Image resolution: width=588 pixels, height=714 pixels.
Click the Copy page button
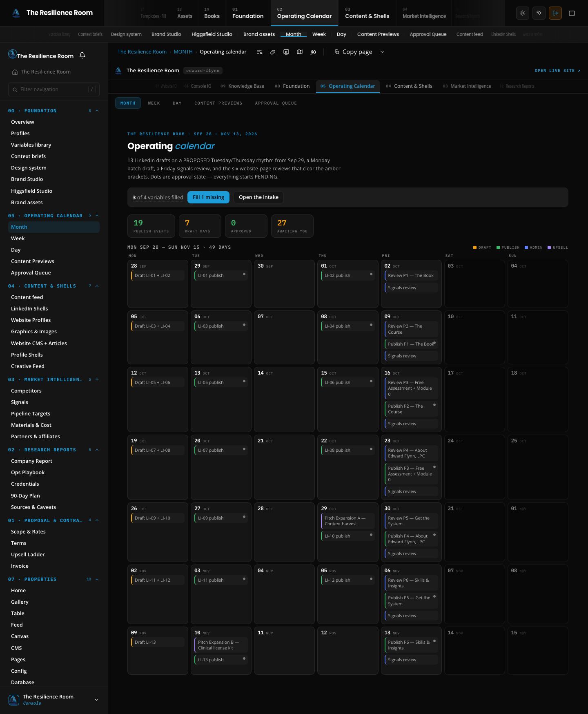tap(353, 52)
